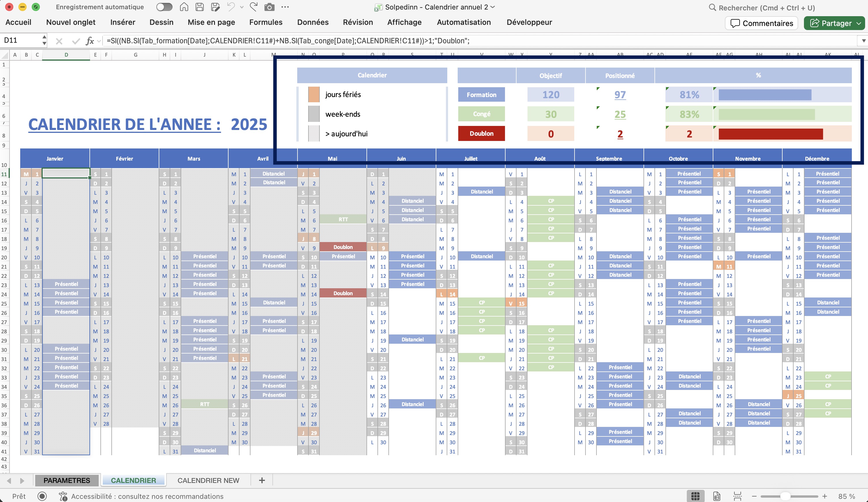Click the zoom slider handle

(785, 496)
